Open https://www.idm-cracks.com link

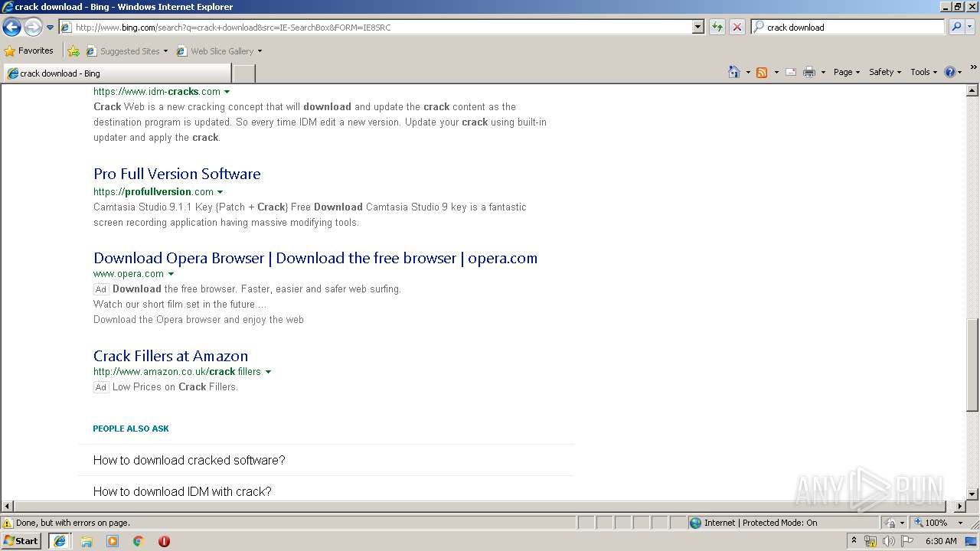click(x=157, y=91)
